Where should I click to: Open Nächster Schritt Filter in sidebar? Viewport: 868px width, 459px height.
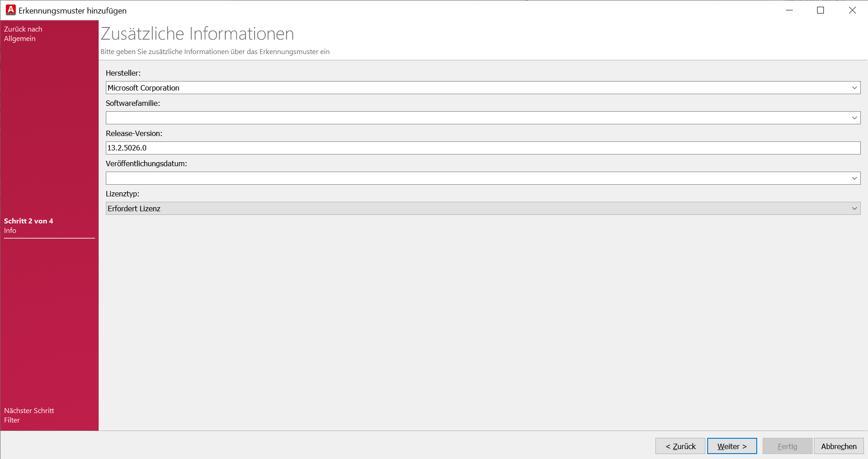pos(29,415)
